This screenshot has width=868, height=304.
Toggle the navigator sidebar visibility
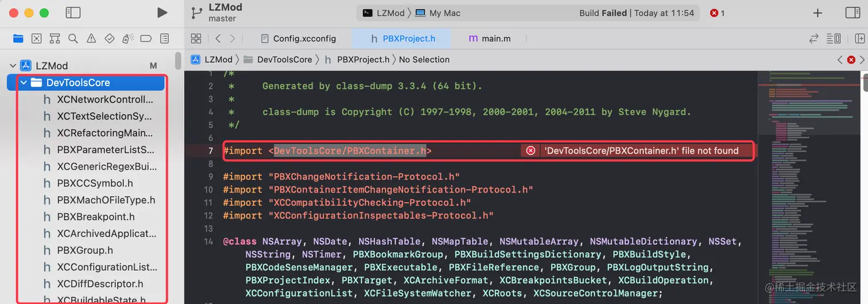pyautogui.click(x=73, y=13)
